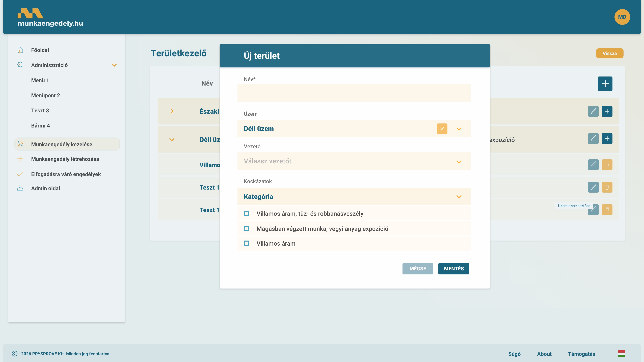The height and width of the screenshot is (362, 644).
Task: Delete the Villamos row with trash icon
Action: (607, 165)
